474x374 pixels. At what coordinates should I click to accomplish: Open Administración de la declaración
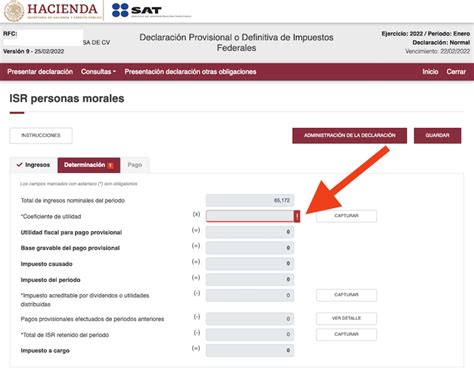[350, 136]
